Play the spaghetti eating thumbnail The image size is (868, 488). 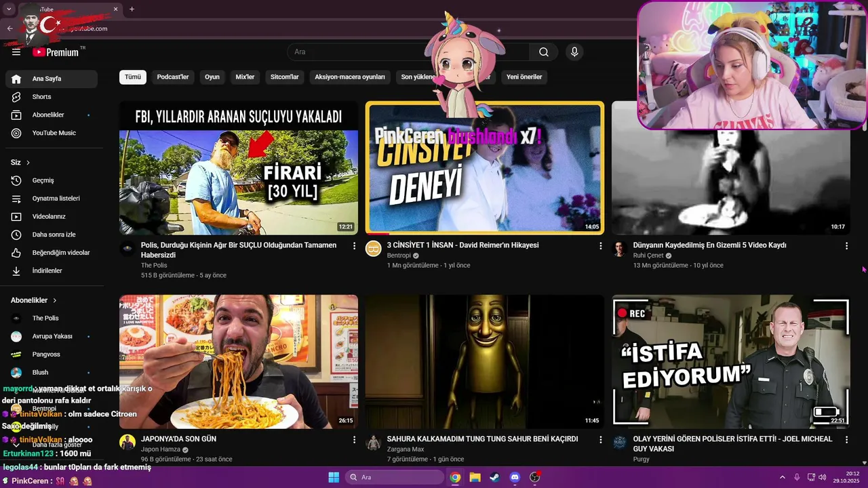point(239,362)
